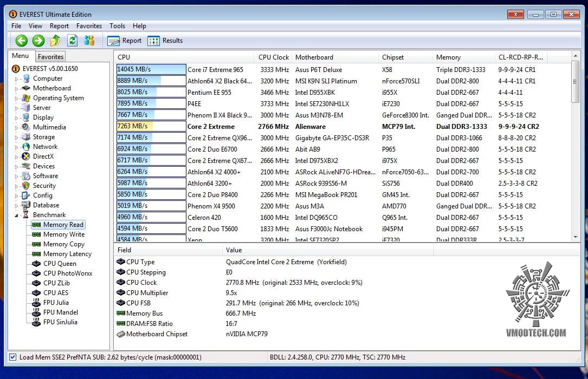Click the results list scroll up arrow
Image resolution: width=588 pixels, height=379 pixels.
coord(575,56)
